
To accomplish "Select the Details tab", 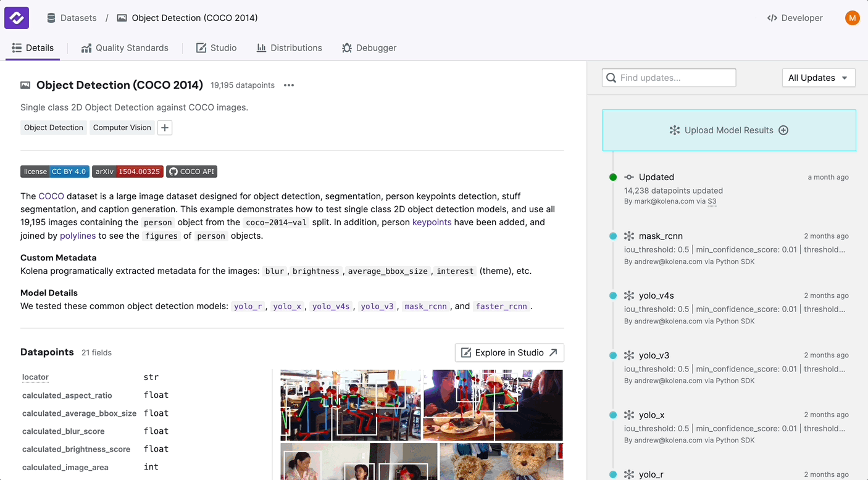I will click(x=32, y=48).
